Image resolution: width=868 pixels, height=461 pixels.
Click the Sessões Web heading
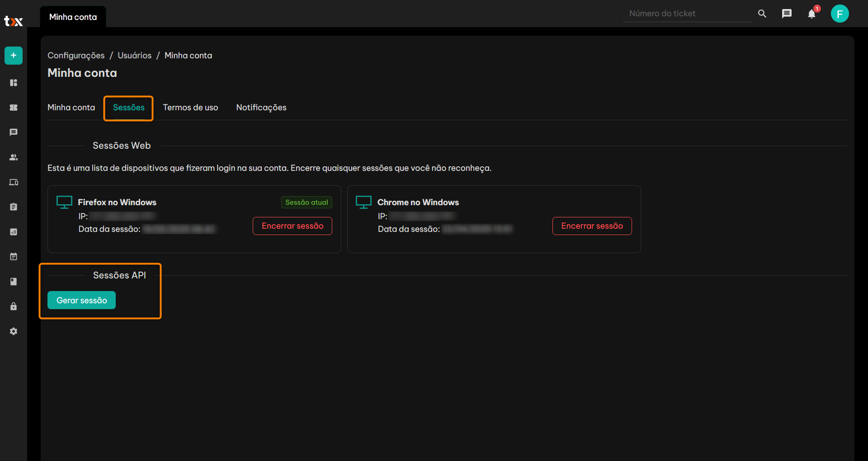click(x=122, y=146)
